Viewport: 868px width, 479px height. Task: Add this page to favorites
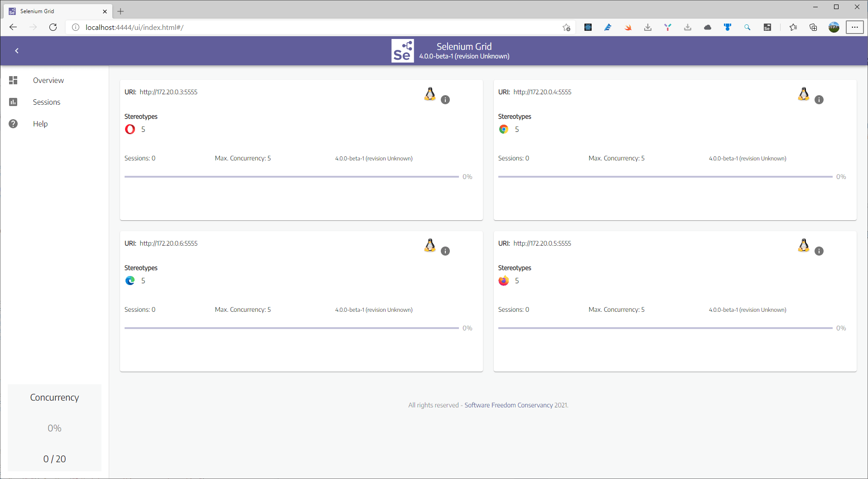[x=566, y=27]
